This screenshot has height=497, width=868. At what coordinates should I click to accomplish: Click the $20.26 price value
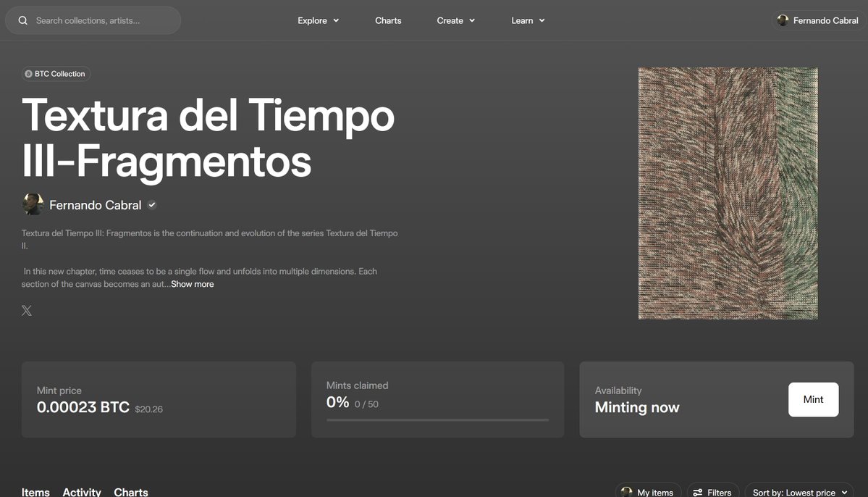149,409
